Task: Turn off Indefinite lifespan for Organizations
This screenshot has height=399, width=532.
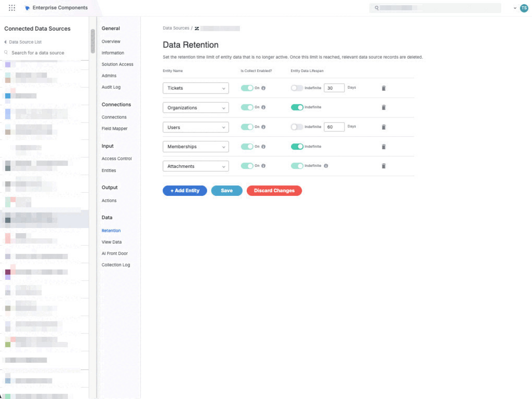Action: coord(297,108)
